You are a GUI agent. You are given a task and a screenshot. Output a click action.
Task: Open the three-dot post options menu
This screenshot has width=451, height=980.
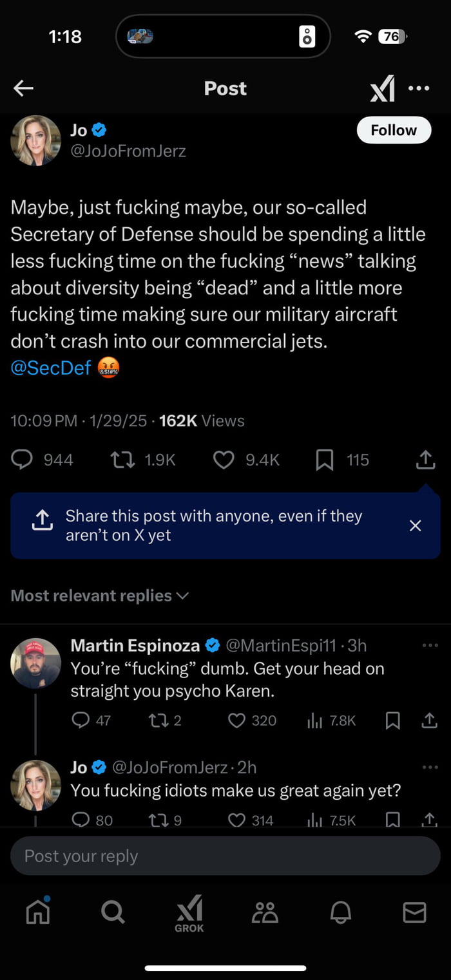click(x=419, y=88)
